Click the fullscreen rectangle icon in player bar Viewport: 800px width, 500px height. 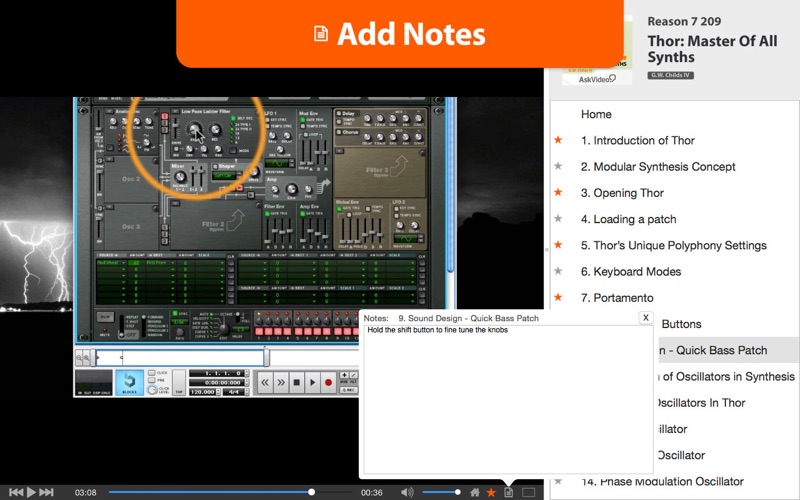[x=529, y=492]
